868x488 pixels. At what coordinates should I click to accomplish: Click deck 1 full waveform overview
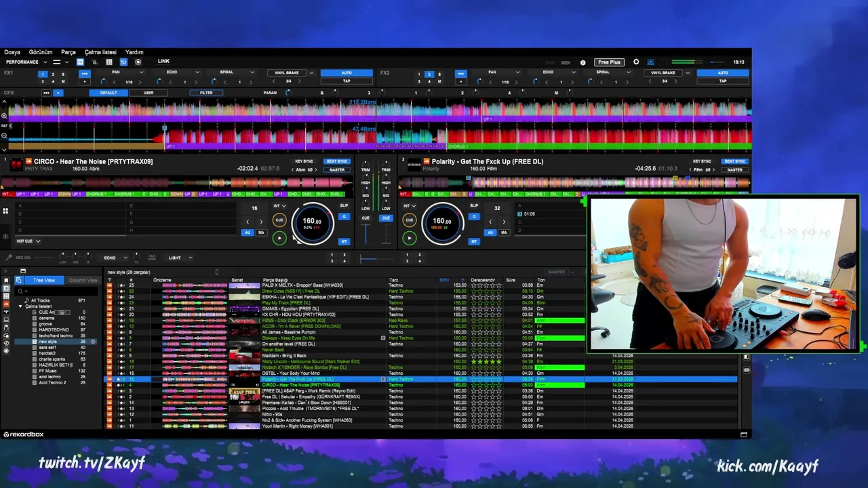tap(176, 182)
